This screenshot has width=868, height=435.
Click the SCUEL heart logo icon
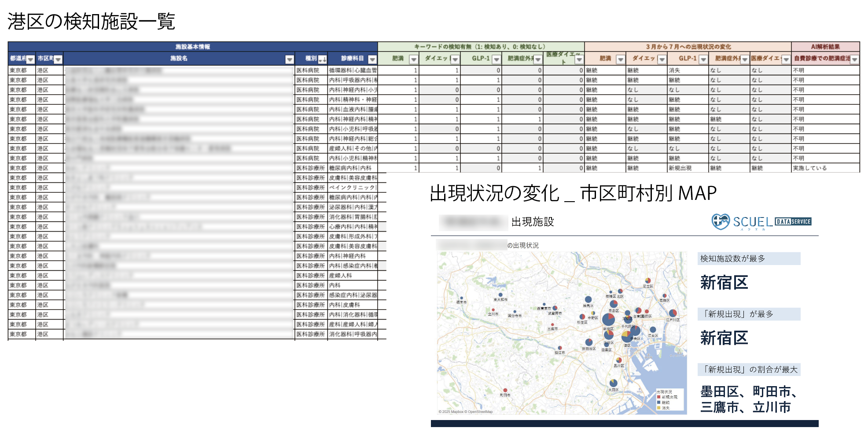720,221
